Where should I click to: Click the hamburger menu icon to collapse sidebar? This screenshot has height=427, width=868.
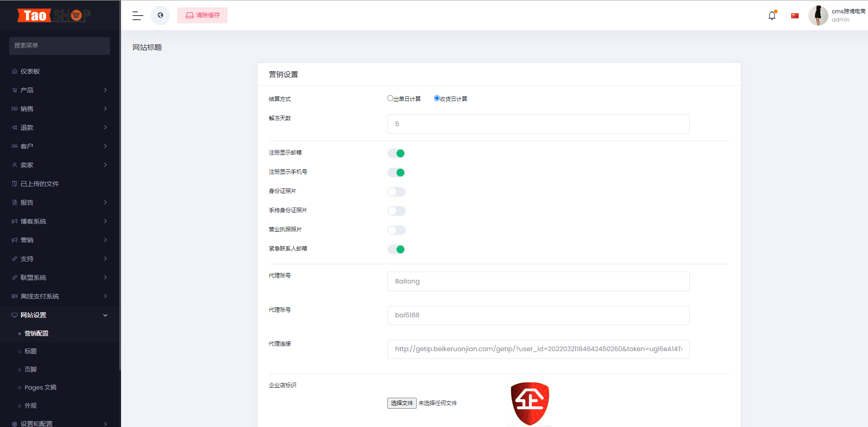[x=137, y=15]
